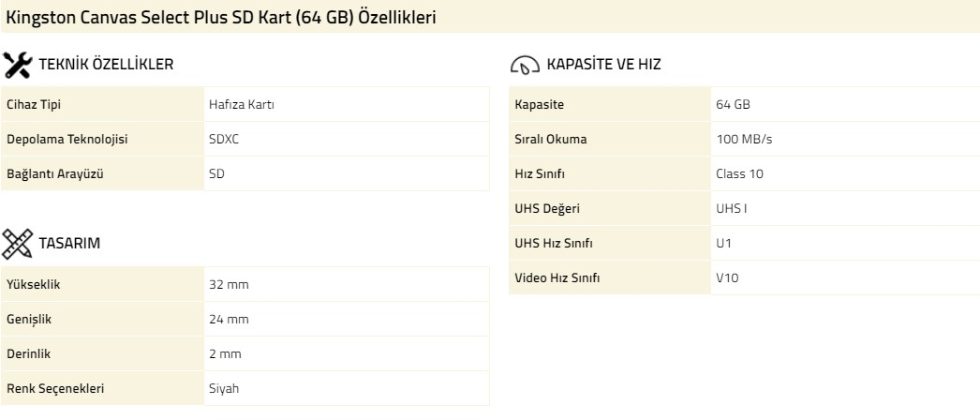Click the Hafıza Kartı value
The image size is (980, 420).
pyautogui.click(x=242, y=104)
